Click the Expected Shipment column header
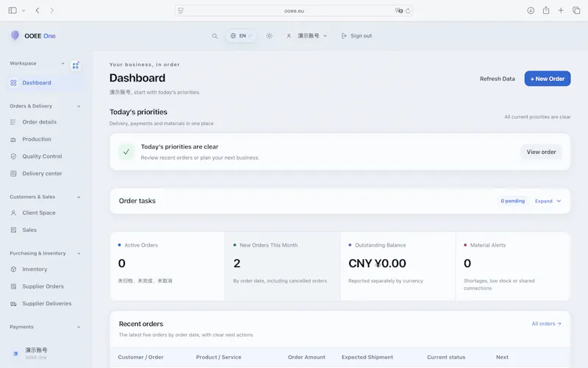The image size is (588, 368). (x=367, y=358)
